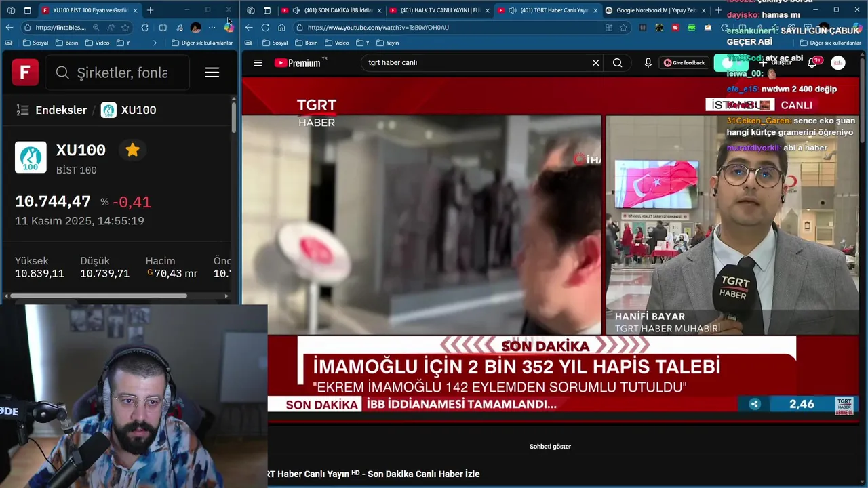This screenshot has height=488, width=868.
Task: Bookmark the YouTube page with star icon
Action: (623, 27)
